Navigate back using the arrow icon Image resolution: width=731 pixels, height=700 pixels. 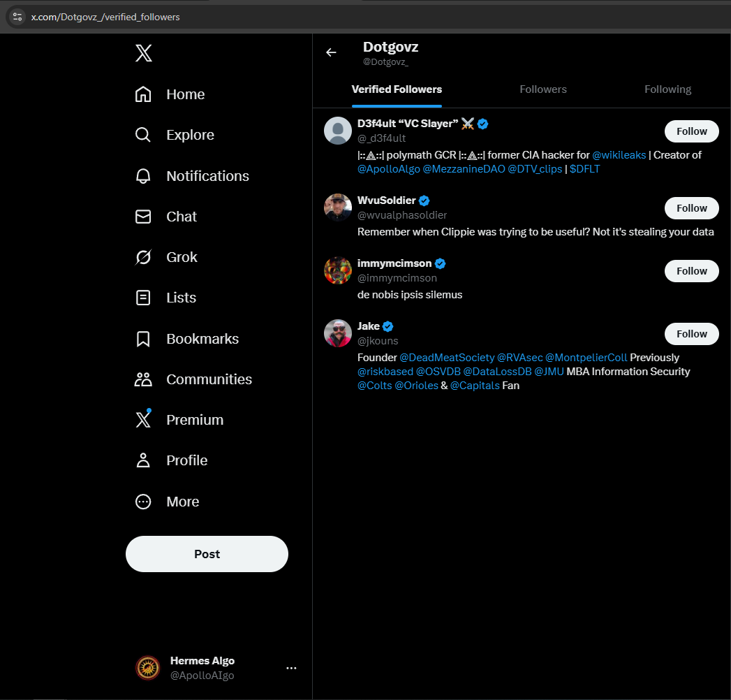(330, 52)
